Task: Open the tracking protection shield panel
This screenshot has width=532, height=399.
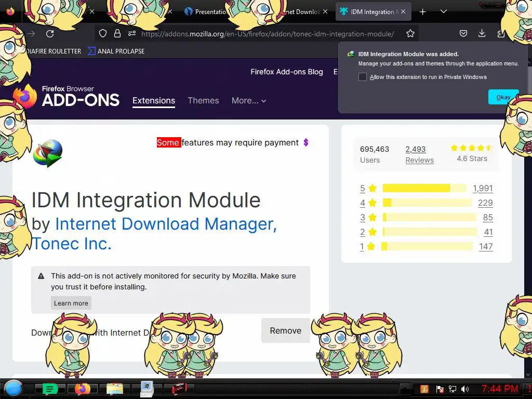Action: (103, 33)
